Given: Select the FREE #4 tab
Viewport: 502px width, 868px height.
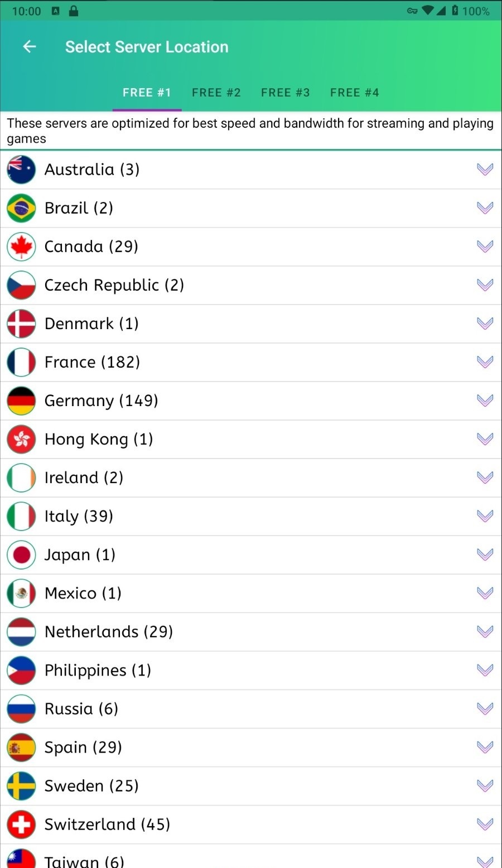Looking at the screenshot, I should point(354,93).
